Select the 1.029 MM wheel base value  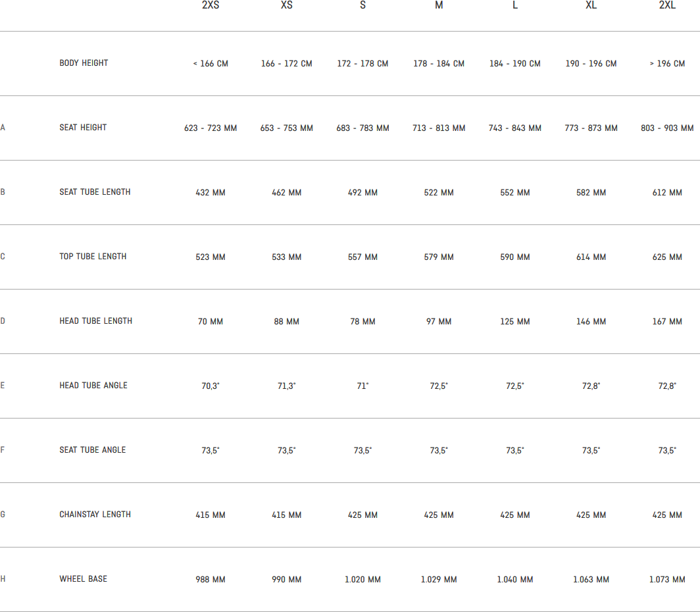pyautogui.click(x=439, y=580)
